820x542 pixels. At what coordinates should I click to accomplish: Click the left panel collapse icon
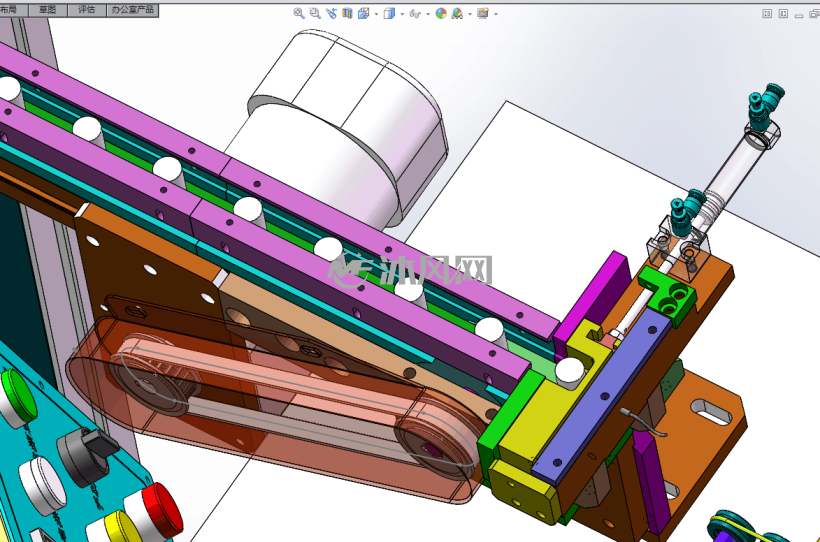tap(767, 14)
